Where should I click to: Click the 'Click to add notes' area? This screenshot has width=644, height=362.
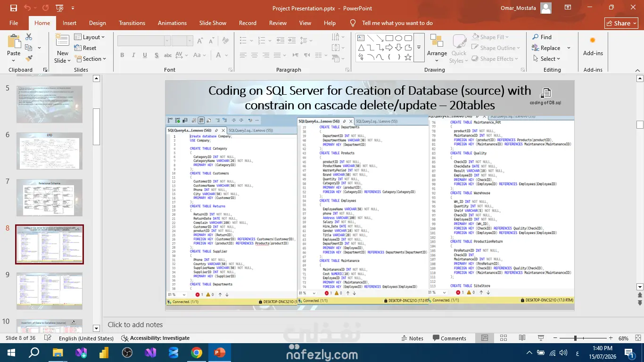click(x=135, y=325)
